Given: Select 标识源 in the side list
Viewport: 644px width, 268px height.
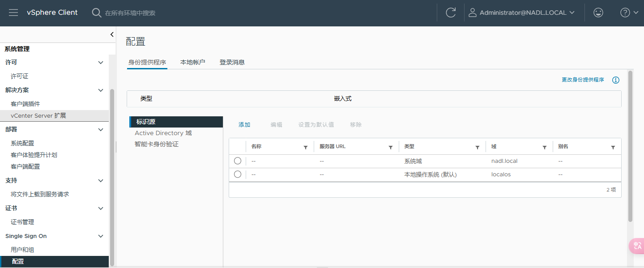Looking at the screenshot, I should (176, 122).
